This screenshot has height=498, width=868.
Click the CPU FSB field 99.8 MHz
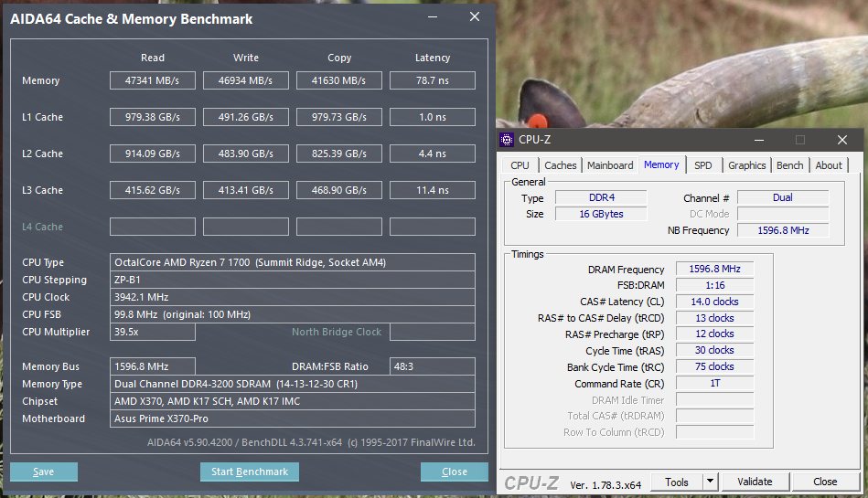pos(293,314)
